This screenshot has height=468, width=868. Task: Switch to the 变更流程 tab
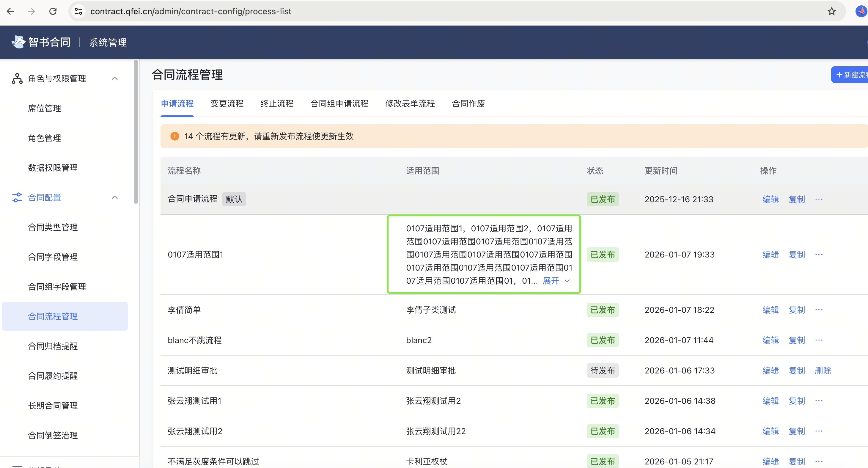coord(227,104)
